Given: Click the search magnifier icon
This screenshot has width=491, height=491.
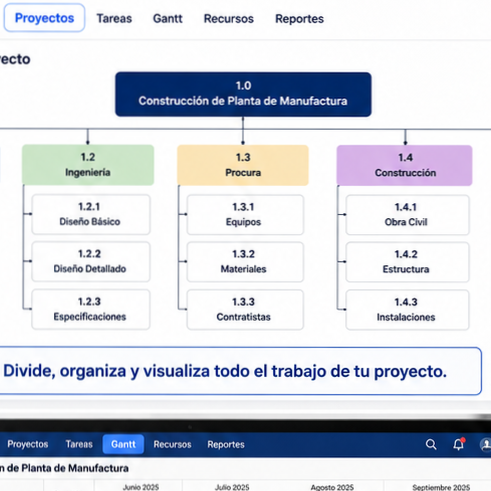Looking at the screenshot, I should [x=431, y=444].
